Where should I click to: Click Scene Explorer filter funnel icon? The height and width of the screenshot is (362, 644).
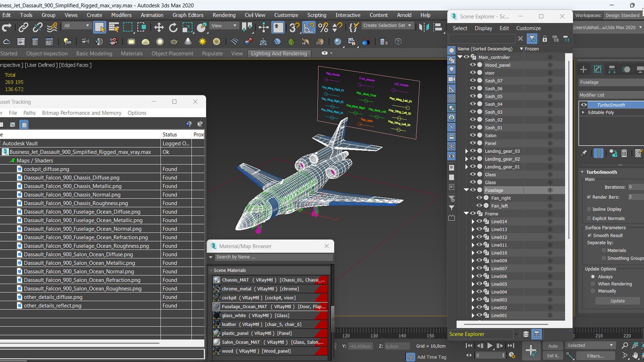[532, 39]
